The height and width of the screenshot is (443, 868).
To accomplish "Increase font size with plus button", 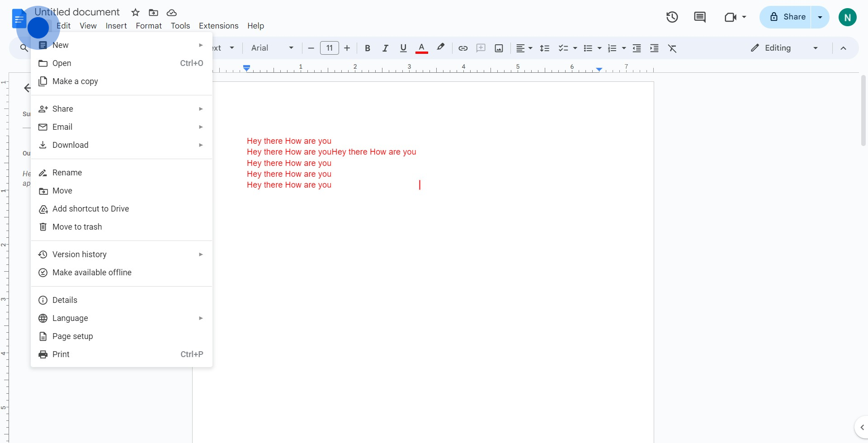I will [347, 48].
